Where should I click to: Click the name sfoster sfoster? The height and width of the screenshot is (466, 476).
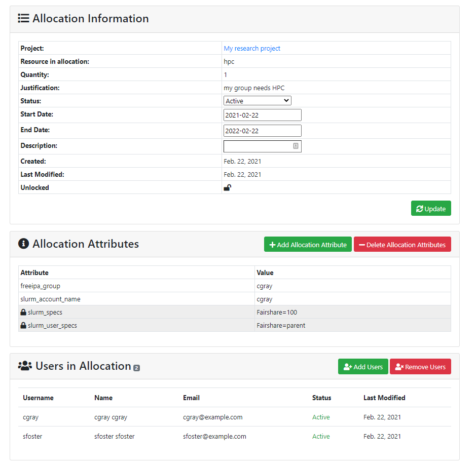[x=115, y=436]
